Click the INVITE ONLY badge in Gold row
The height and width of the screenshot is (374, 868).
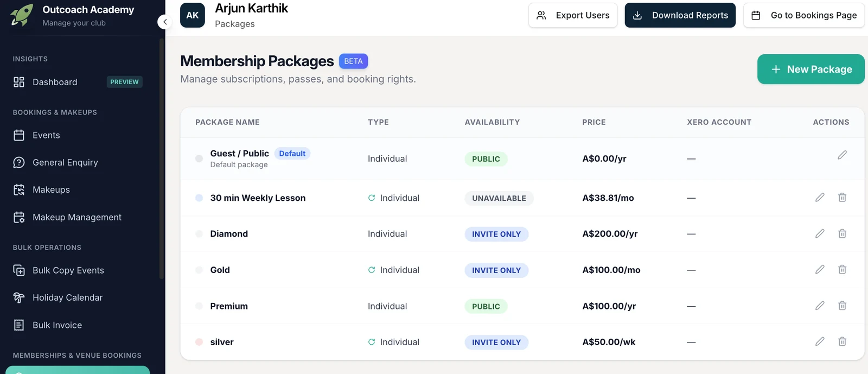point(496,270)
